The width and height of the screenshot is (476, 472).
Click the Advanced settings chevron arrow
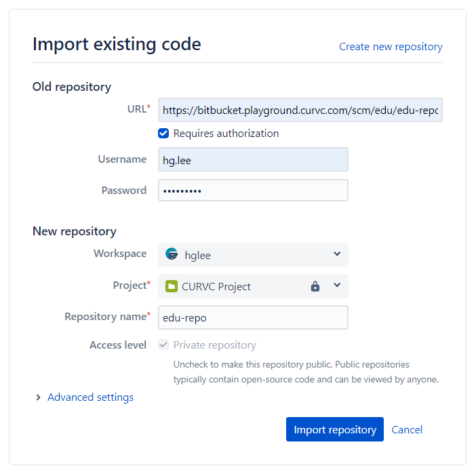click(38, 397)
